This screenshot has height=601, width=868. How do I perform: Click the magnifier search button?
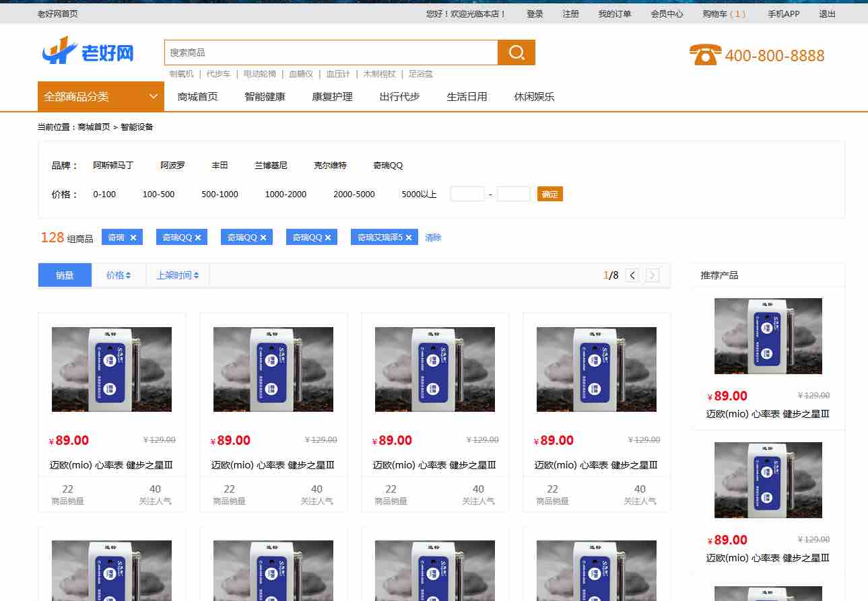(x=516, y=52)
